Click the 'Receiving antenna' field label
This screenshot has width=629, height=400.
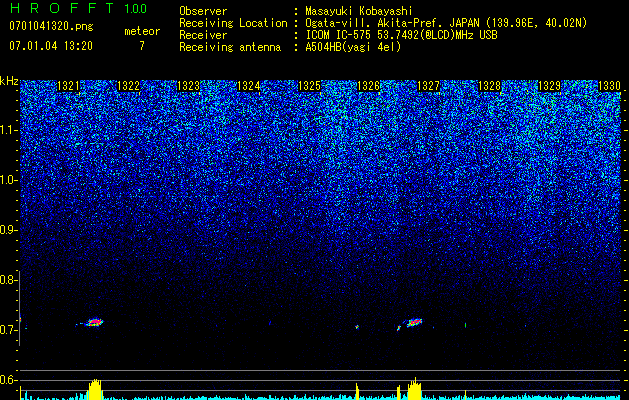pos(230,47)
